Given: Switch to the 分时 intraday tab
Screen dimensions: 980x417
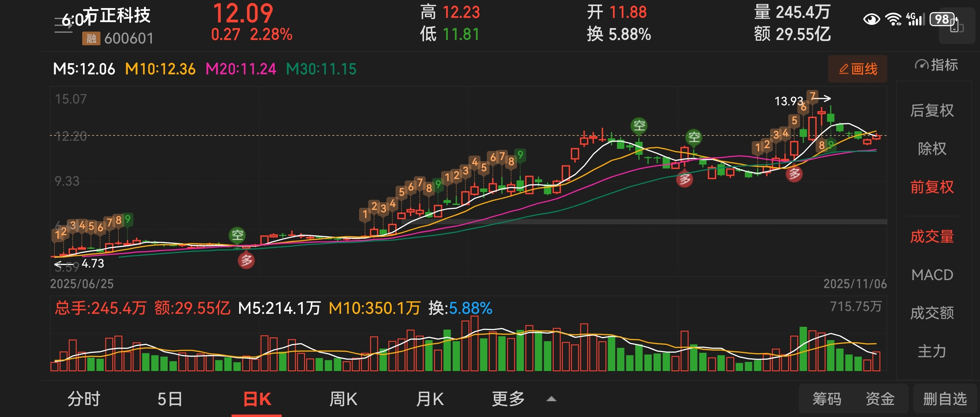Looking at the screenshot, I should (84, 399).
